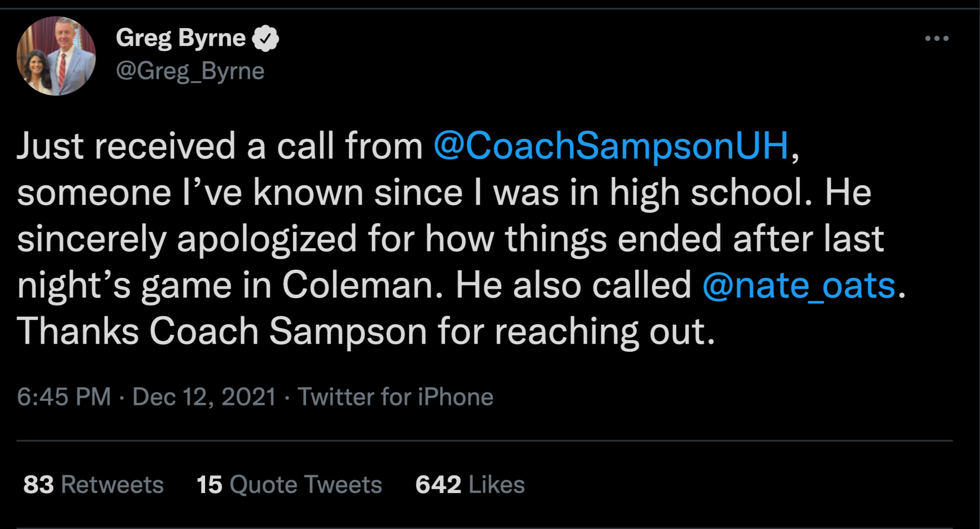Click the 642 likes count number
The height and width of the screenshot is (529, 980).
click(x=438, y=484)
